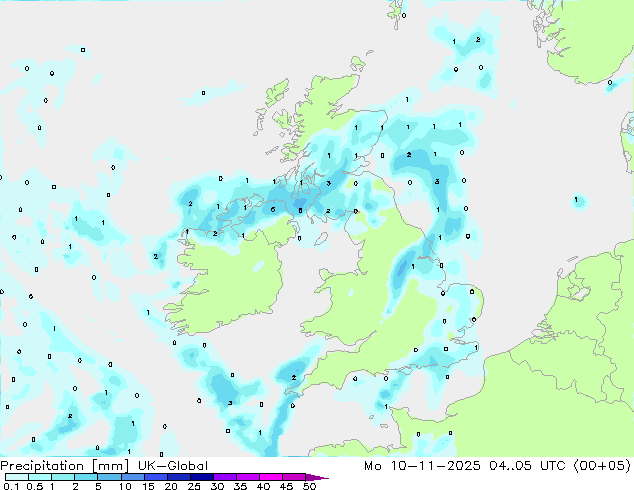Click the above-50 mm legend arrow tip
634x490 pixels.
[317, 477]
